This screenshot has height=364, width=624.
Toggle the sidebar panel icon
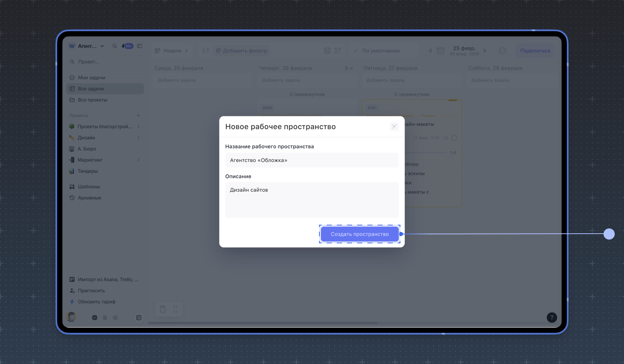point(140,46)
